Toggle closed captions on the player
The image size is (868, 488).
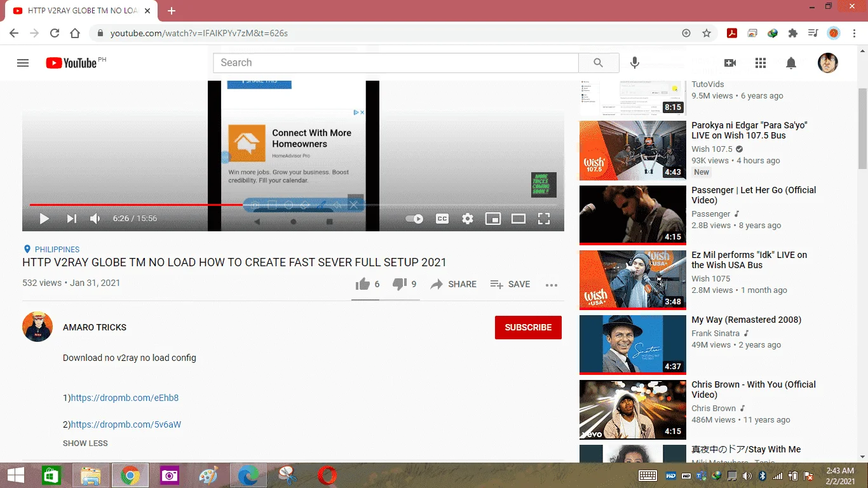pos(442,219)
